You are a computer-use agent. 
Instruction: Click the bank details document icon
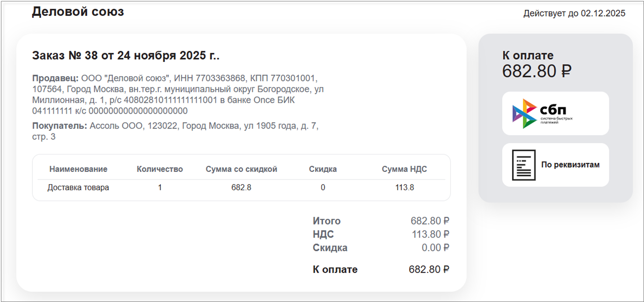(523, 165)
